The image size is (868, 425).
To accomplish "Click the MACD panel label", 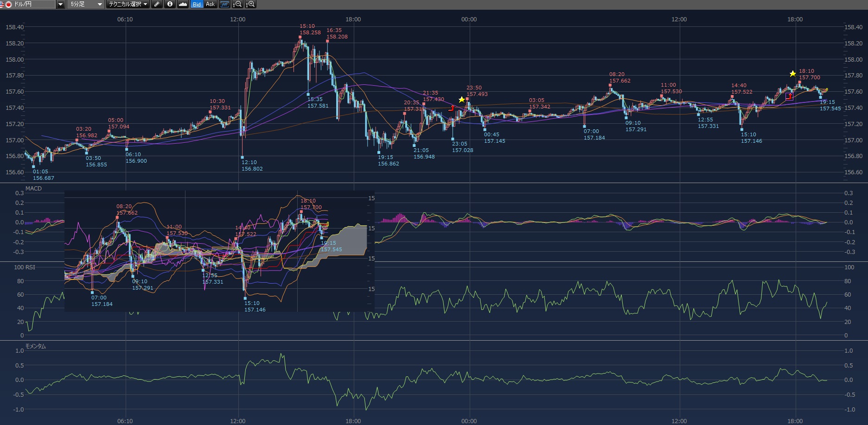I will 33,188.
